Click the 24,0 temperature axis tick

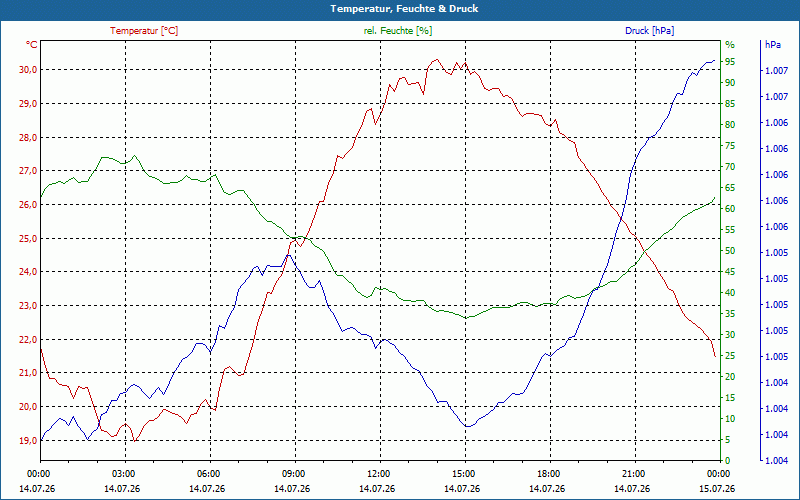(29, 272)
